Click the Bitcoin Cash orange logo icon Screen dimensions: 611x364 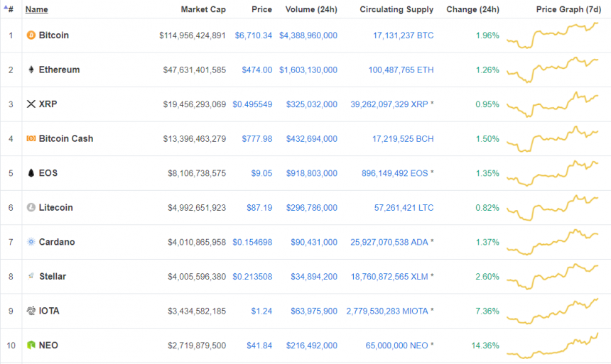click(31, 138)
